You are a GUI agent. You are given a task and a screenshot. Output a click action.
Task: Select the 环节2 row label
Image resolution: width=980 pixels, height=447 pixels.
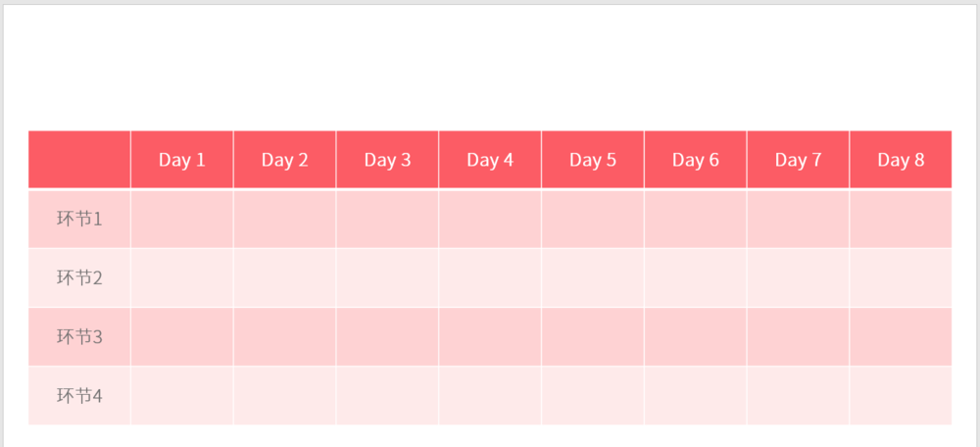coord(79,277)
